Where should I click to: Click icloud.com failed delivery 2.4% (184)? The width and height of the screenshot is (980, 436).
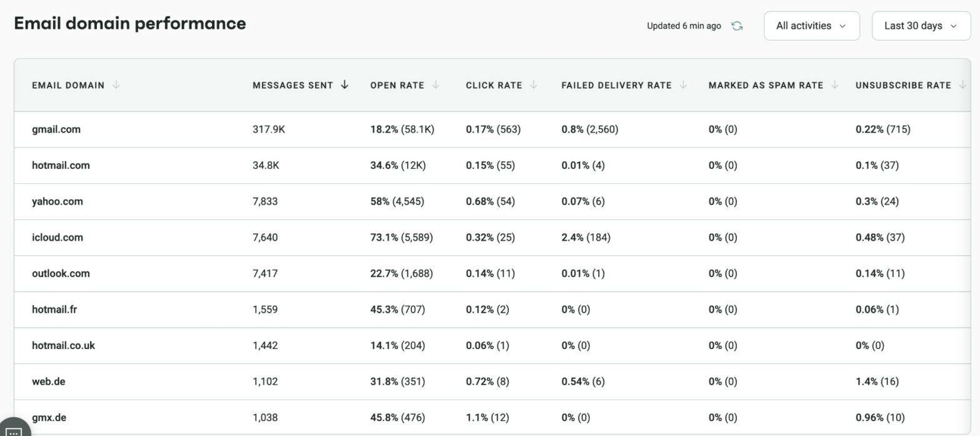tap(586, 237)
